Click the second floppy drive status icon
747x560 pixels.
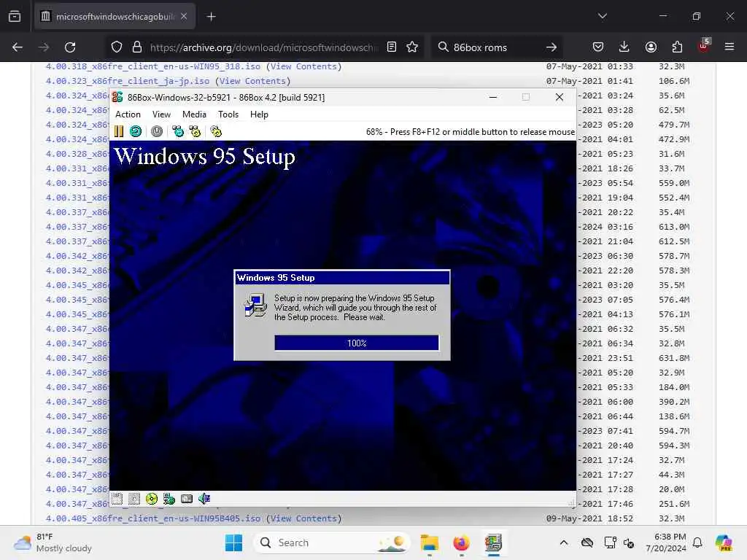click(134, 499)
